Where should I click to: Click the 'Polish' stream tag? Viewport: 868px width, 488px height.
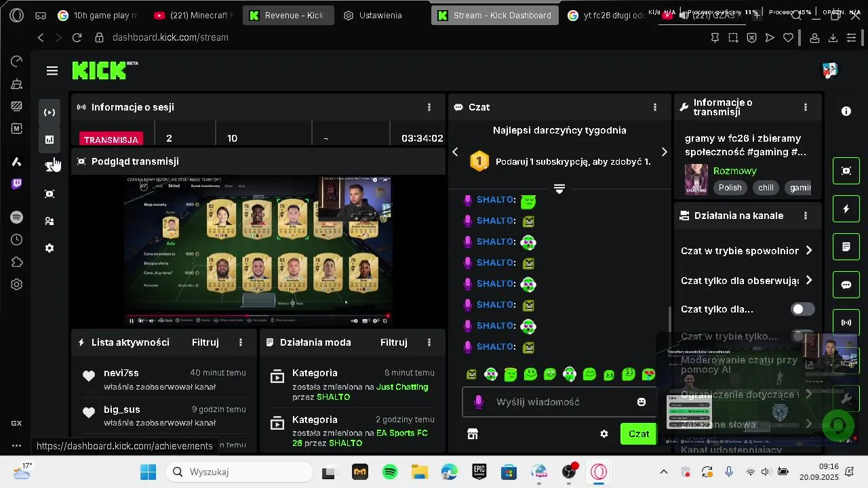click(x=730, y=188)
